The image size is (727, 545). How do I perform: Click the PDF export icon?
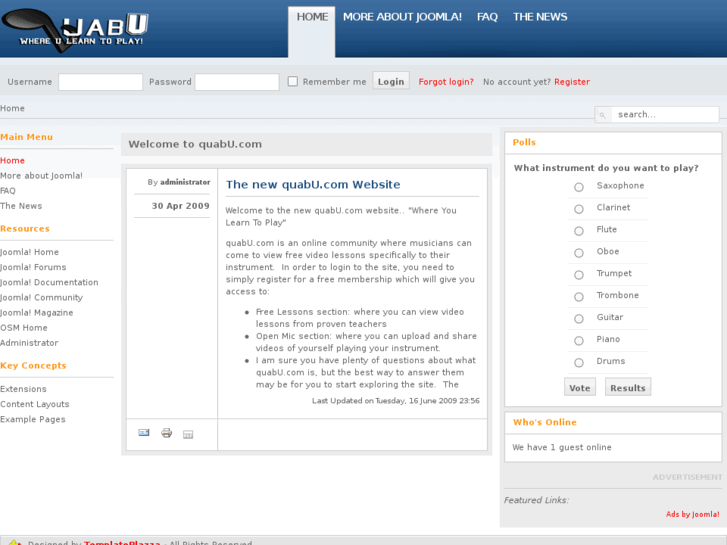(x=188, y=435)
